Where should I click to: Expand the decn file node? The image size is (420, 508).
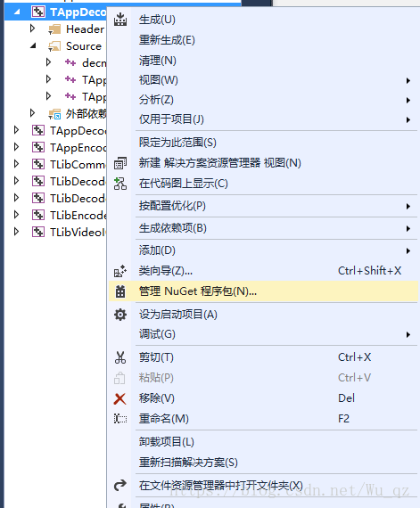pyautogui.click(x=48, y=61)
